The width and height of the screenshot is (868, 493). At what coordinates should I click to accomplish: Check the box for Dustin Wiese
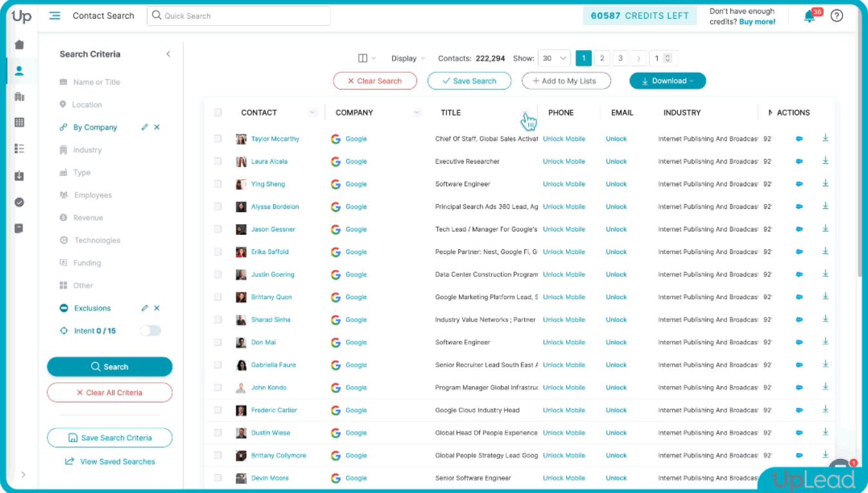218,432
